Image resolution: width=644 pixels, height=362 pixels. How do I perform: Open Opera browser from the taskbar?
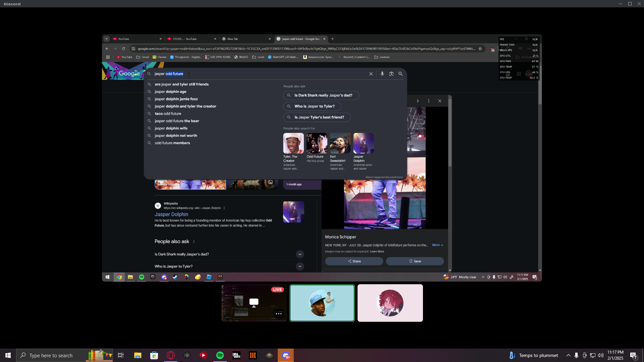click(x=171, y=355)
